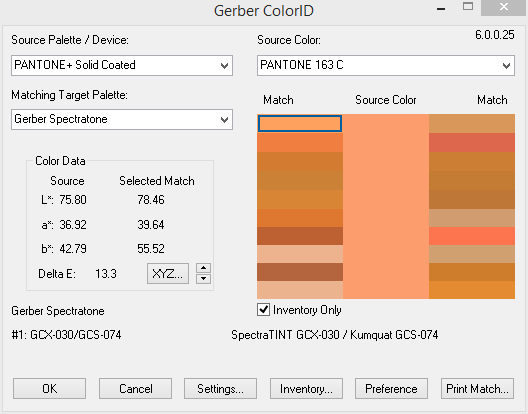Click the large central Source Color swatch

click(x=386, y=206)
